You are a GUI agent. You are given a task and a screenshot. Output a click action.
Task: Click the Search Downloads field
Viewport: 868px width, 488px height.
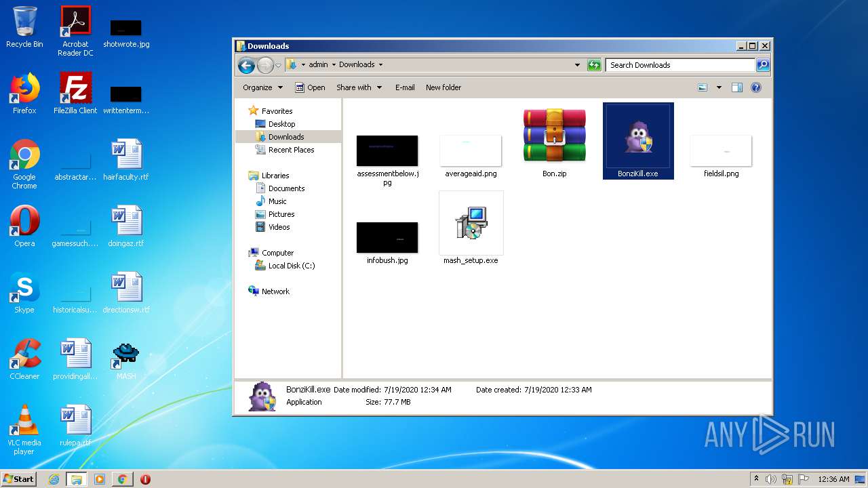[680, 65]
